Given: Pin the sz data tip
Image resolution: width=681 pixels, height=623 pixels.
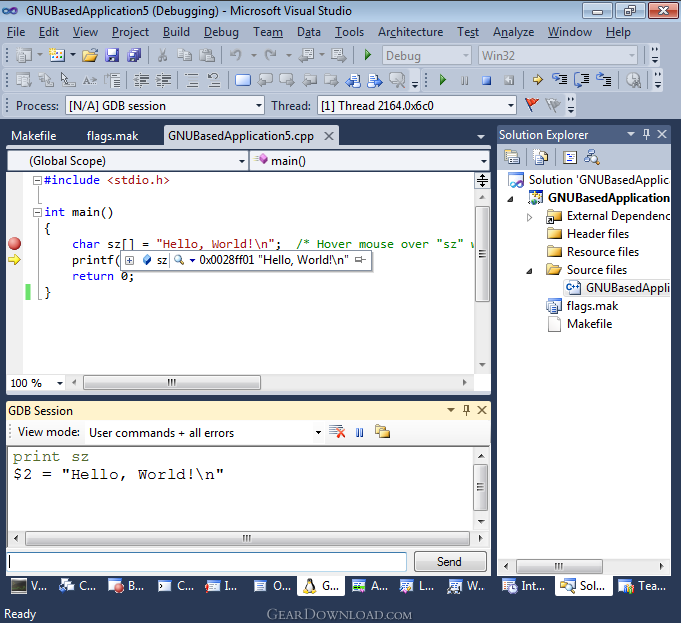Looking at the screenshot, I should pos(360,260).
